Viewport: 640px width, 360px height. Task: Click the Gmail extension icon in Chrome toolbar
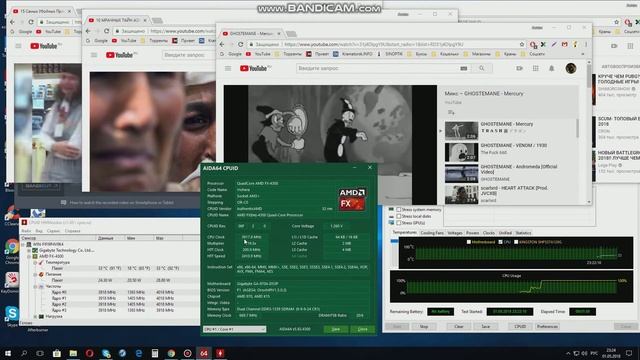(564, 44)
